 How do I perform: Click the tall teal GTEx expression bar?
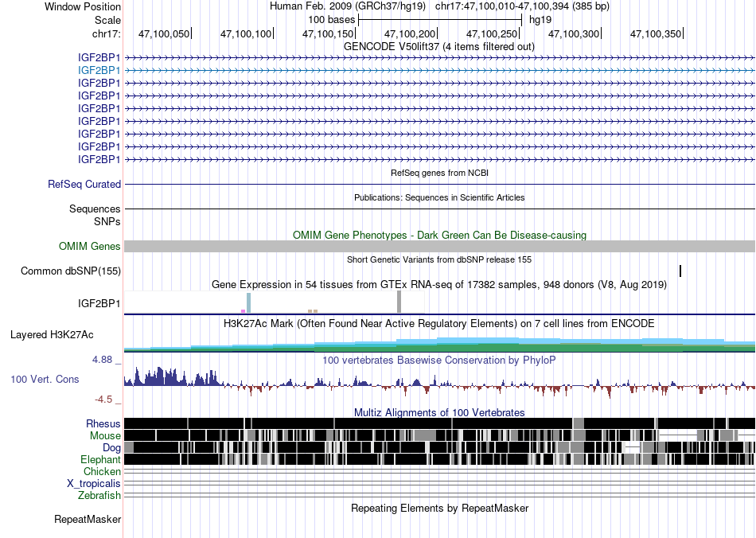(249, 302)
